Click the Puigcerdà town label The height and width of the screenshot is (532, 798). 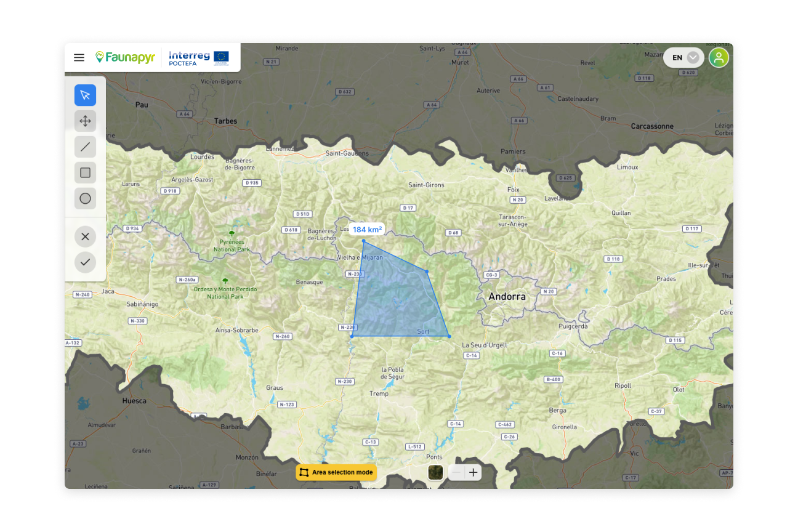(573, 326)
